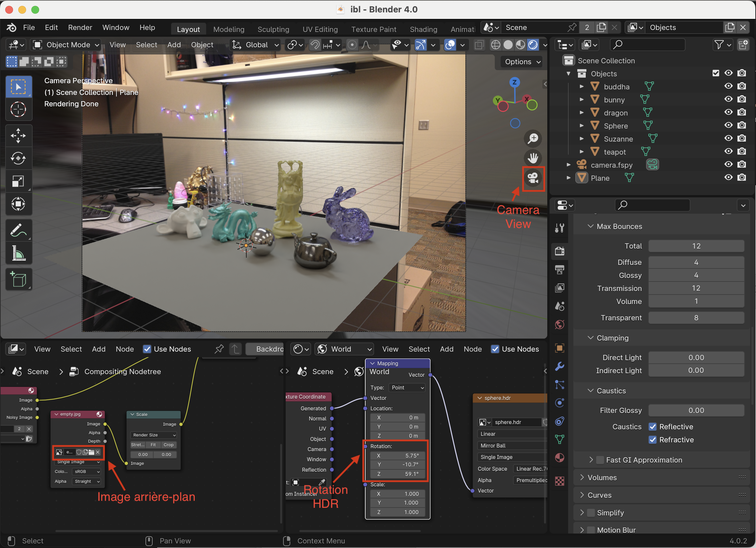The height and width of the screenshot is (548, 756).
Task: Expand the Suzanne item in the outliner
Action: tap(582, 138)
